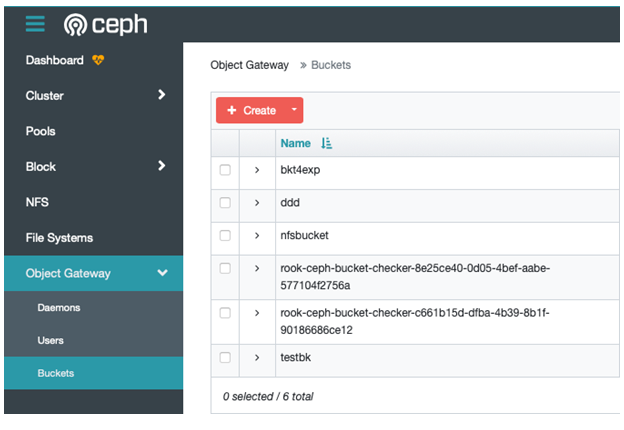Tick the nfsbucket row checkbox
This screenshot has width=624, height=430.
pos(225,235)
